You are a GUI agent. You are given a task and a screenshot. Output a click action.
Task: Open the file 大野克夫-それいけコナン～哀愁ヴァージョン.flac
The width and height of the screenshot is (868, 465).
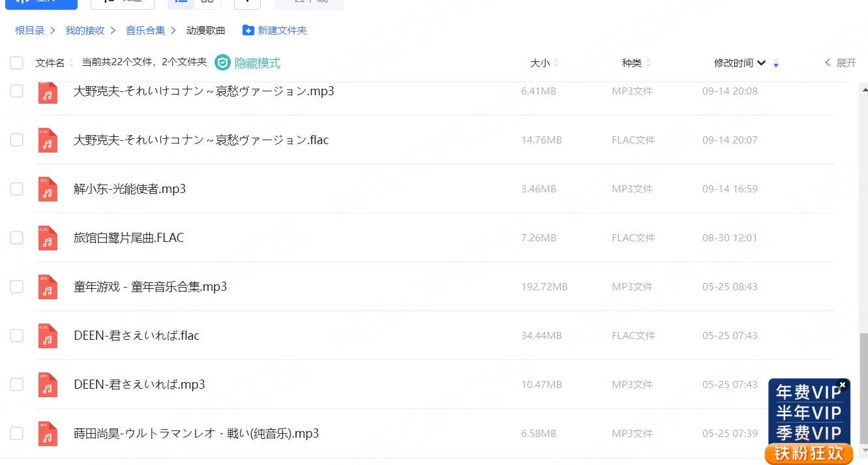(x=201, y=140)
